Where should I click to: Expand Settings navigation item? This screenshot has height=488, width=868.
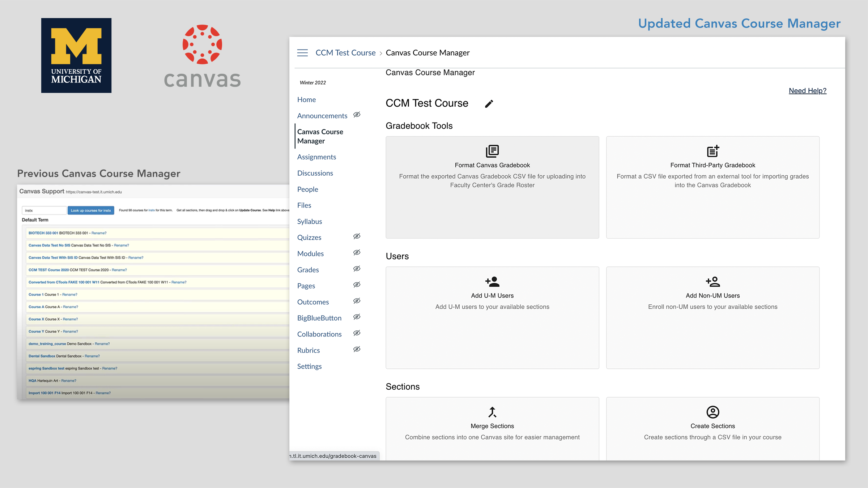click(x=309, y=365)
